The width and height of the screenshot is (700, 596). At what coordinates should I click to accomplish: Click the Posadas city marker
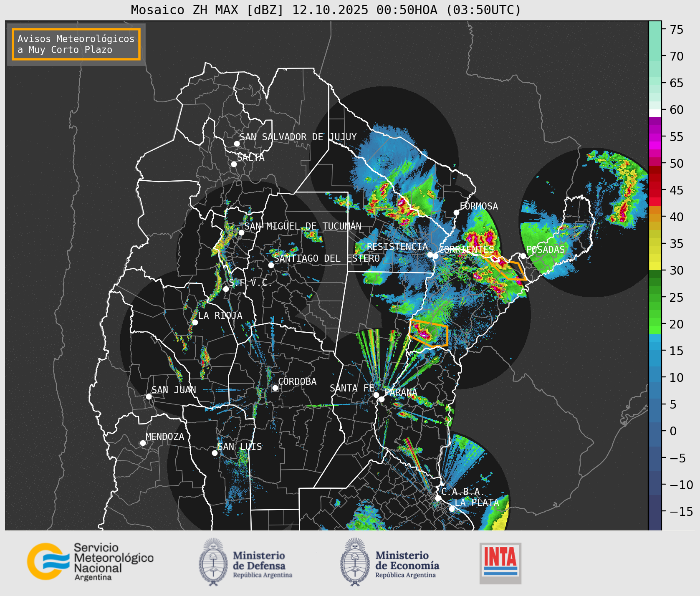523,256
